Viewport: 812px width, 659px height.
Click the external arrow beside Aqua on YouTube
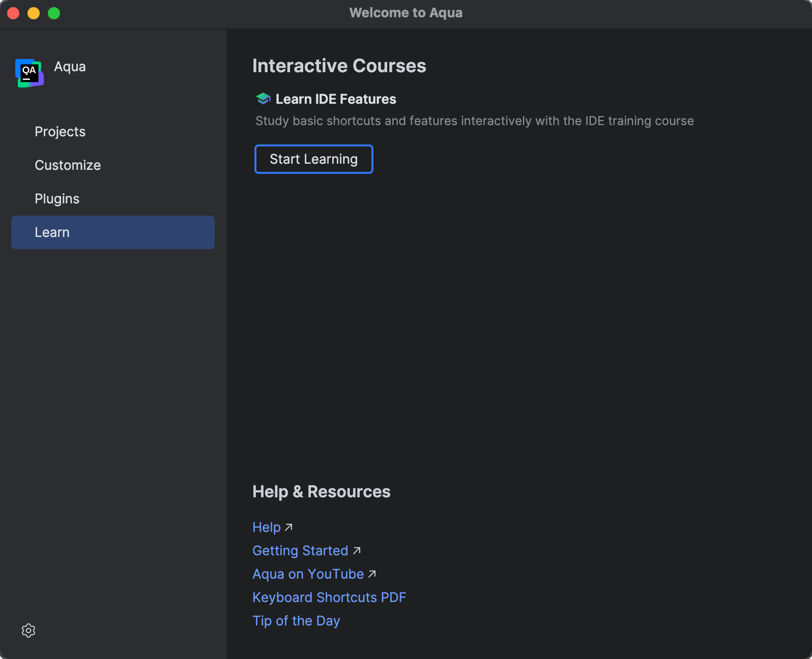372,574
